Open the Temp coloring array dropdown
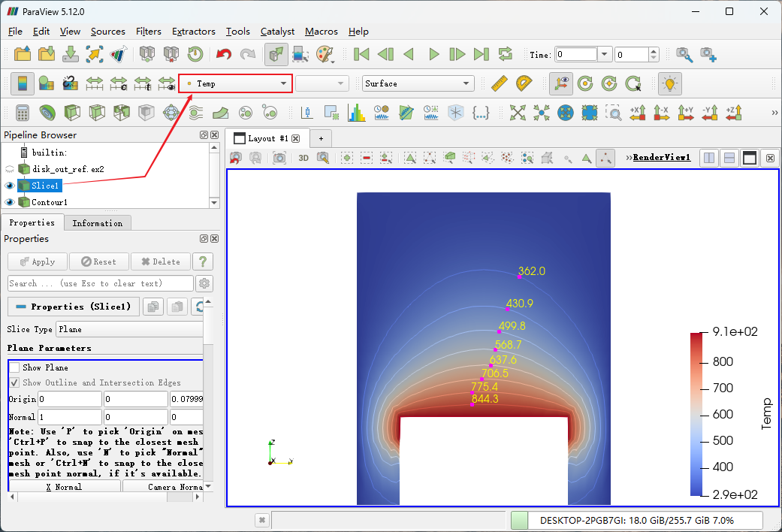782x532 pixels. [x=235, y=83]
